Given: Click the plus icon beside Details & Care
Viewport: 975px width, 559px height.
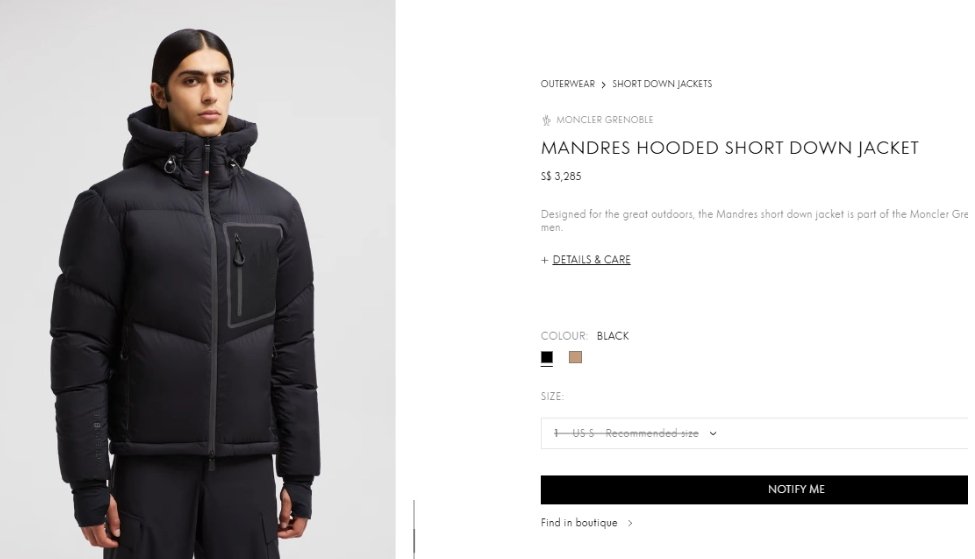Looking at the screenshot, I should 545,260.
